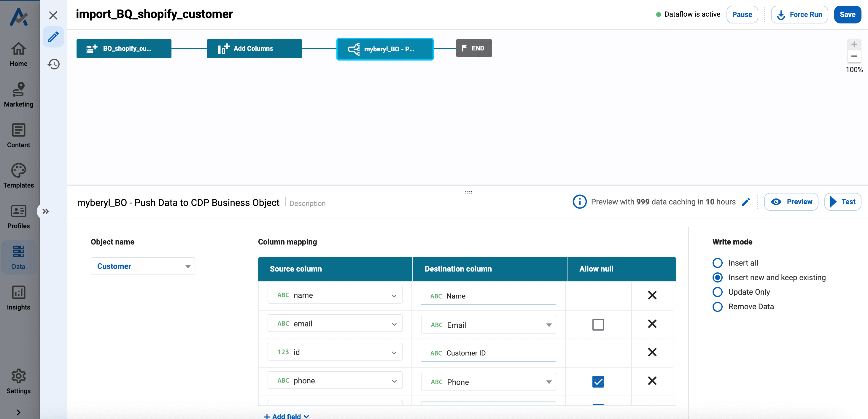
Task: Select the Update Only write mode
Action: [718, 292]
